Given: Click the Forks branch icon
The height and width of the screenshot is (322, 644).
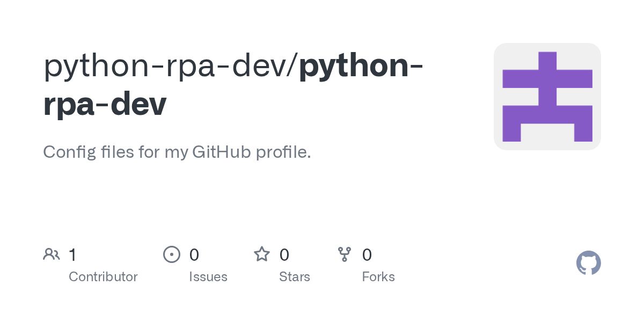Looking at the screenshot, I should pos(345,254).
